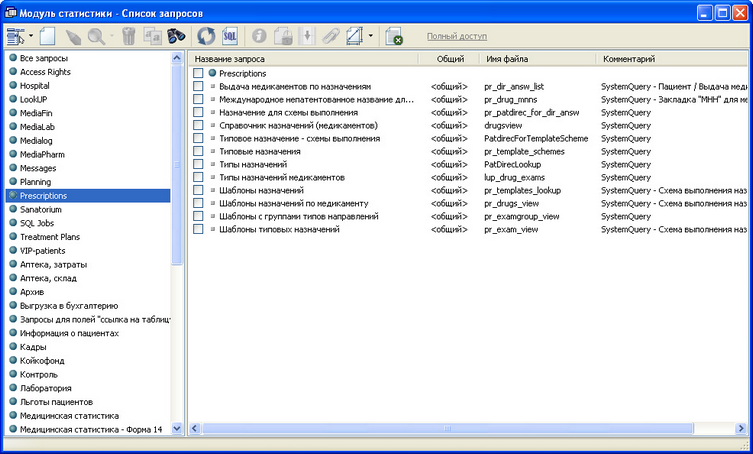Screen dimensions: 753x454
Task: Open dropdown arrow next to list view icon
Action: click(31, 36)
